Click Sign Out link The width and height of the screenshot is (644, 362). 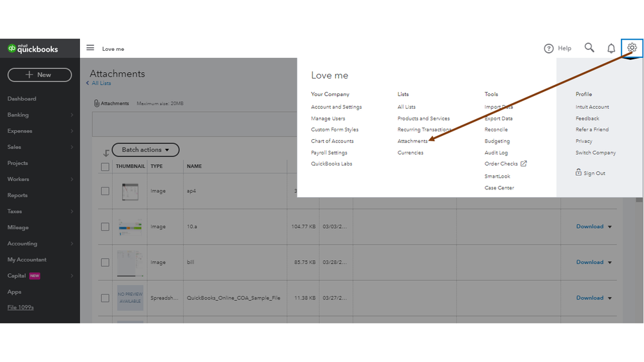coord(594,173)
